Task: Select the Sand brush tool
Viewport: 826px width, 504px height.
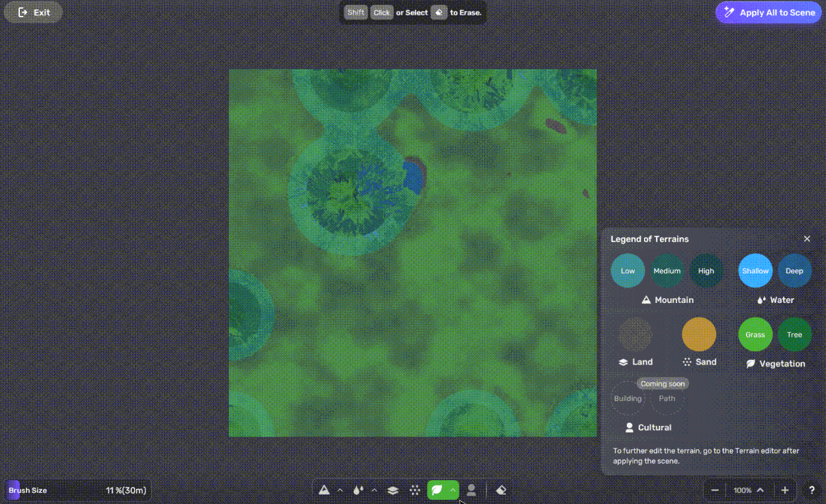Action: point(415,490)
